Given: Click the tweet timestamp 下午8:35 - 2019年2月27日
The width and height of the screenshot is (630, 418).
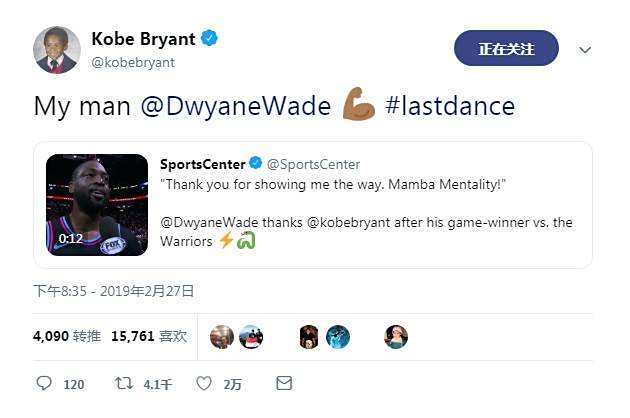Looking at the screenshot, I should pyautogui.click(x=114, y=291).
